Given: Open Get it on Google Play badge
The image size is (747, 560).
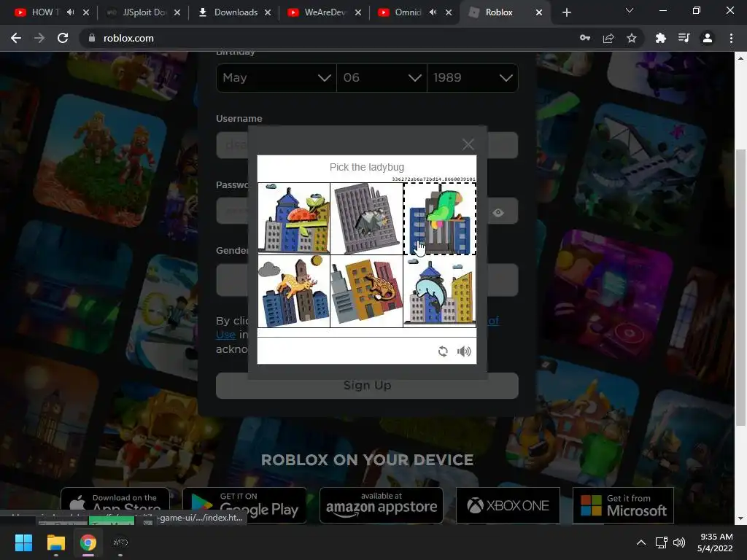Looking at the screenshot, I should point(244,505).
